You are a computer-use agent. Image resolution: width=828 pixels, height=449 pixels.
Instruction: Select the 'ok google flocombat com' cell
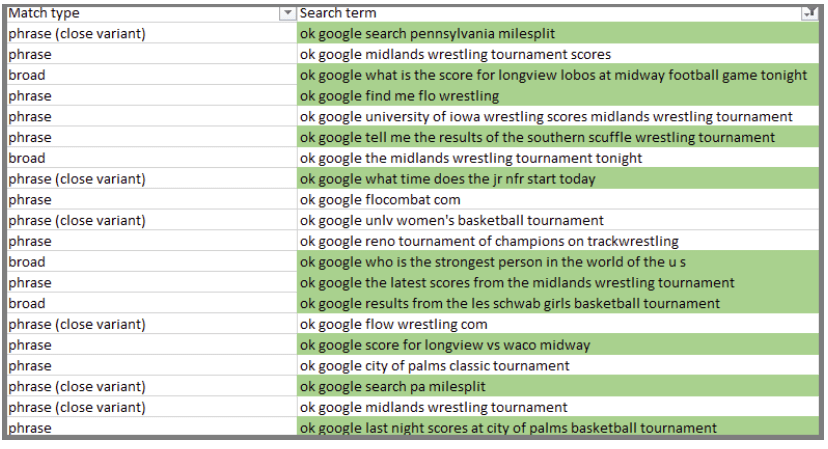381,200
